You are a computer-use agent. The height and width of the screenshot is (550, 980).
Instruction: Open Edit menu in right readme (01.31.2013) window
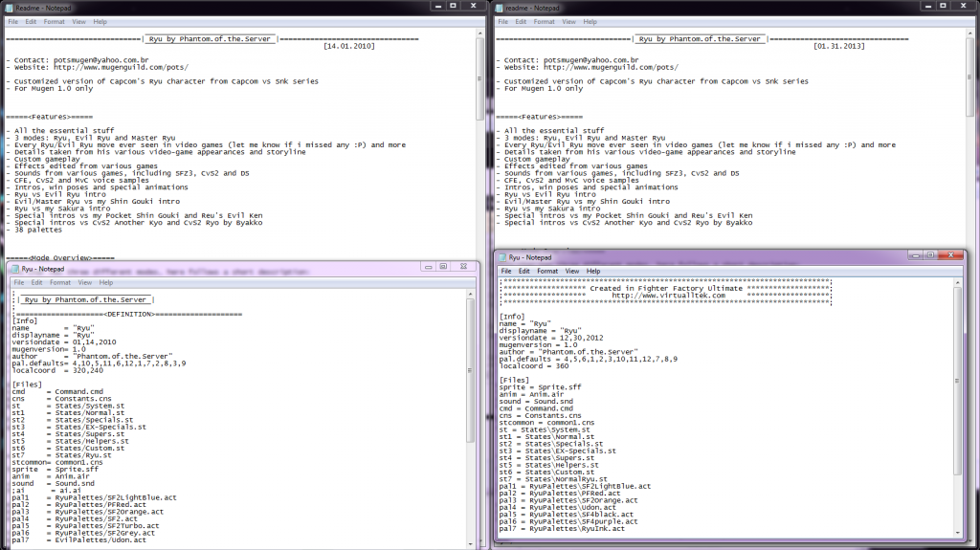pyautogui.click(x=521, y=21)
